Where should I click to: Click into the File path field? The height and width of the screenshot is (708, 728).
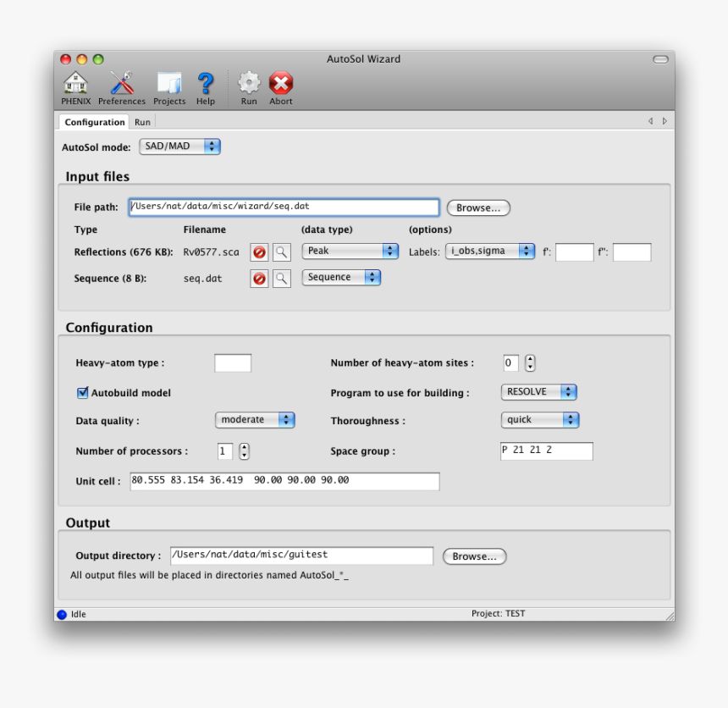coord(284,207)
